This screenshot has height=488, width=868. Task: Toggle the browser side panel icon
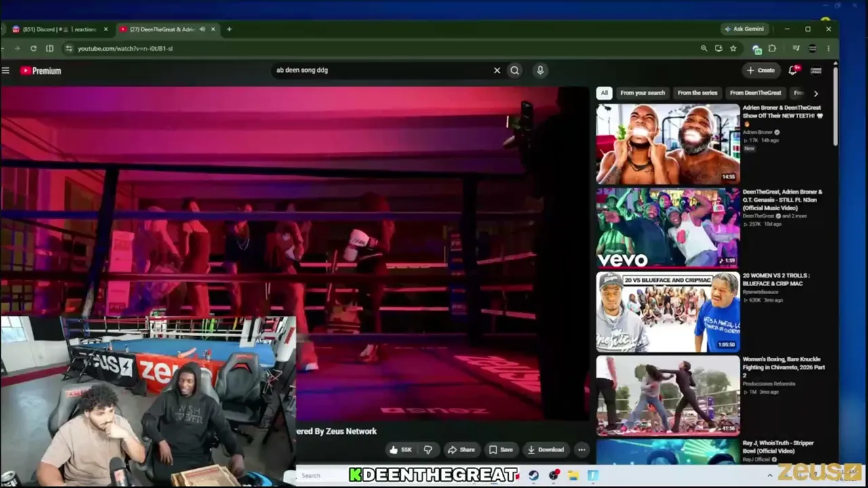click(x=50, y=48)
